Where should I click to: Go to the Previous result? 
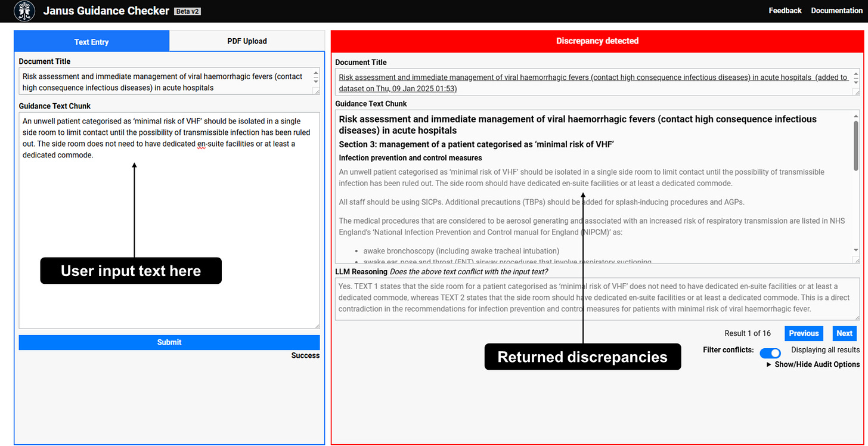804,333
